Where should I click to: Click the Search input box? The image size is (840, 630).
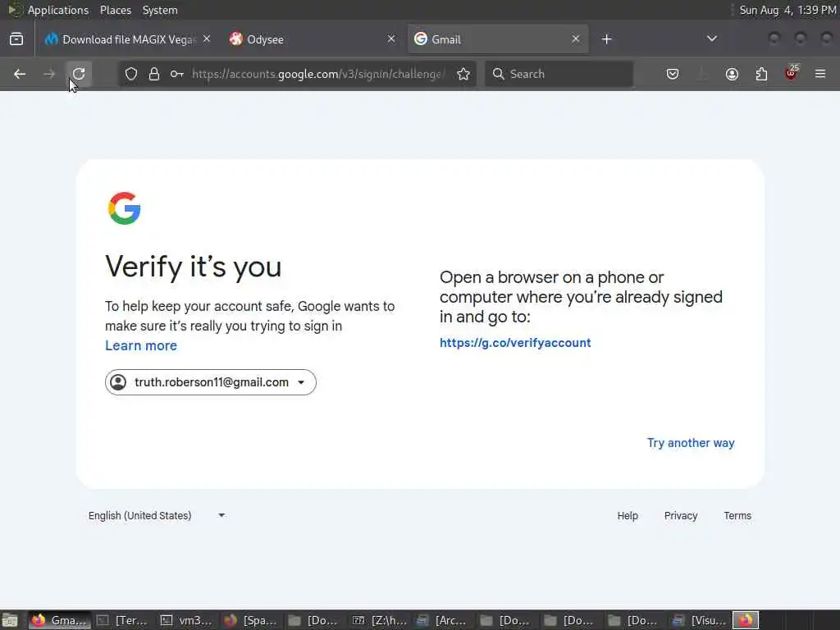559,74
